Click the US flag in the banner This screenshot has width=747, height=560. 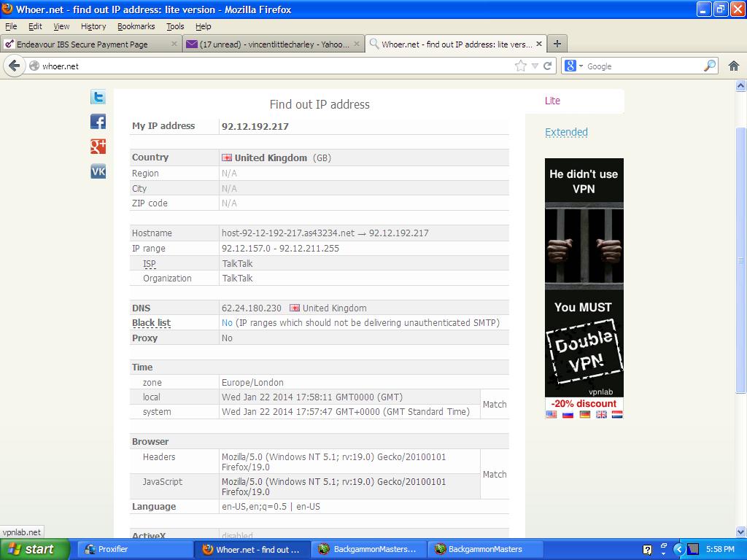[x=551, y=414]
